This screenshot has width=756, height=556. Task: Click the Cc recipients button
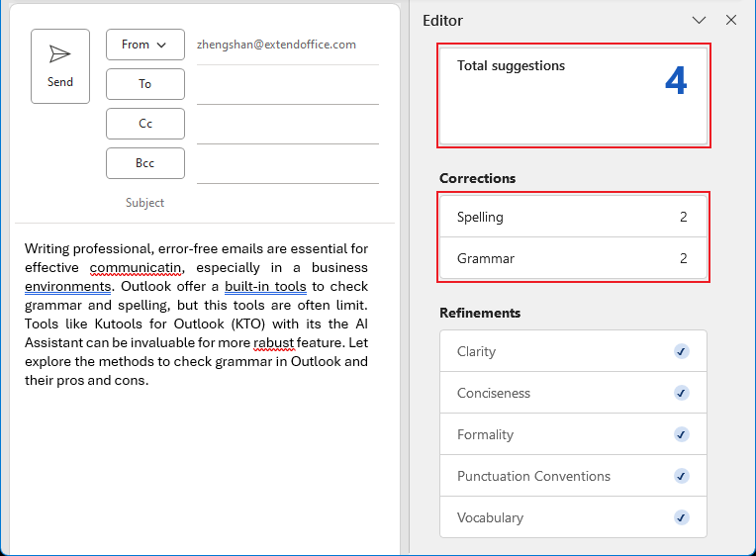pos(144,124)
